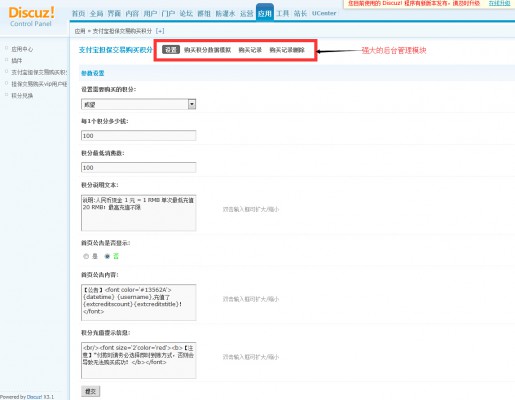
Task: Click the 参数设置 section heading
Action: (93, 73)
